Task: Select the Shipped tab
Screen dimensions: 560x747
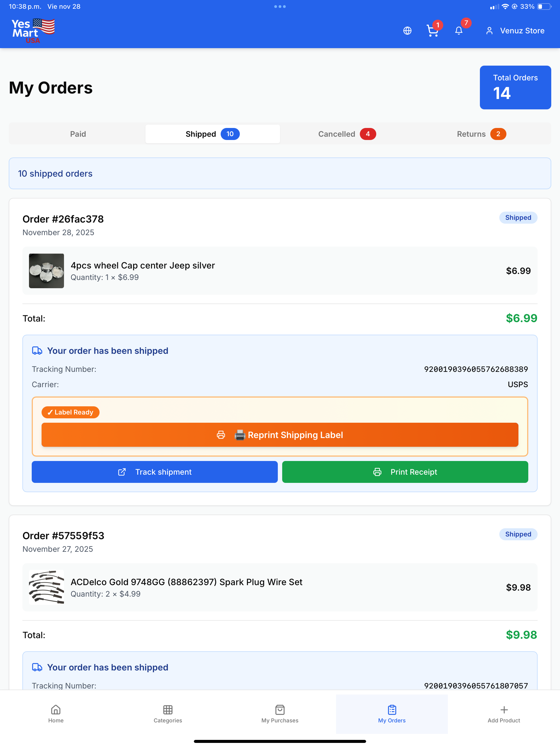Action: pos(212,134)
